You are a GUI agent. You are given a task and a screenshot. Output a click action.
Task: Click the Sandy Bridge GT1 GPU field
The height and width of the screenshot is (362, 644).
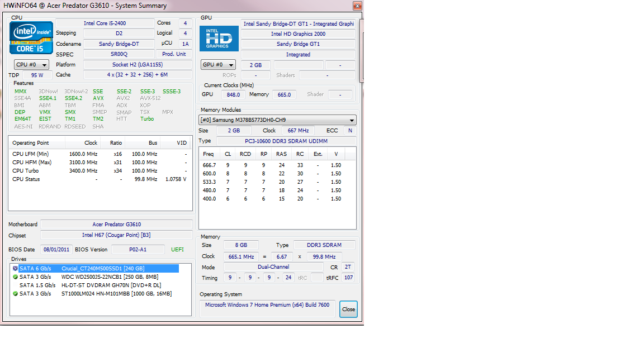coord(298,44)
